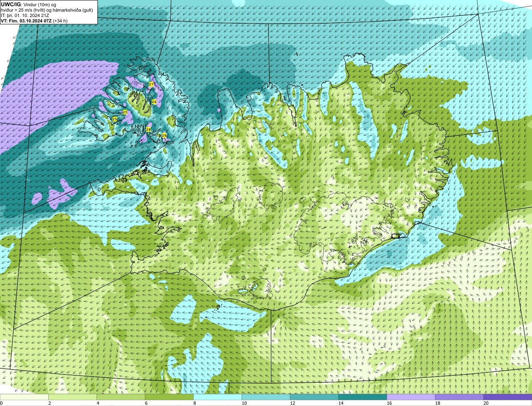Select the 8–10 m/s light cyan legend swatch
This screenshot has width=532, height=406.
point(217,397)
